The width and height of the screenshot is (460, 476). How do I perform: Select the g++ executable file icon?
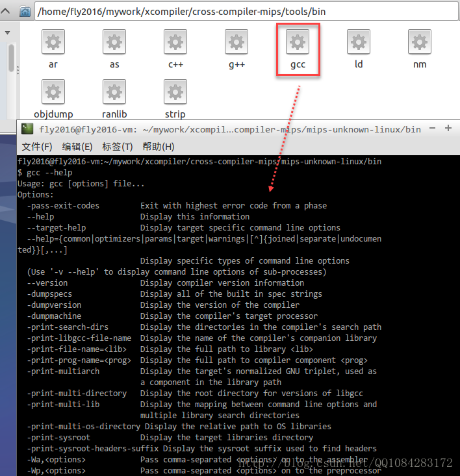pyautogui.click(x=236, y=42)
